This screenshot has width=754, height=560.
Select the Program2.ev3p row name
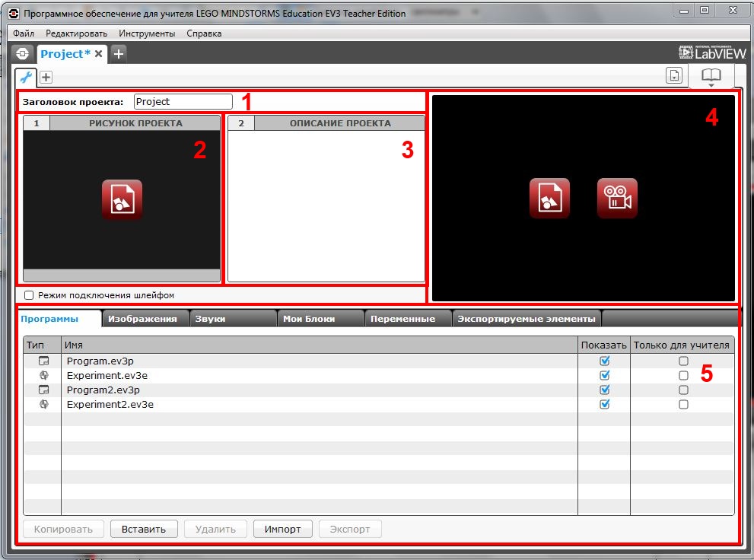pos(103,390)
